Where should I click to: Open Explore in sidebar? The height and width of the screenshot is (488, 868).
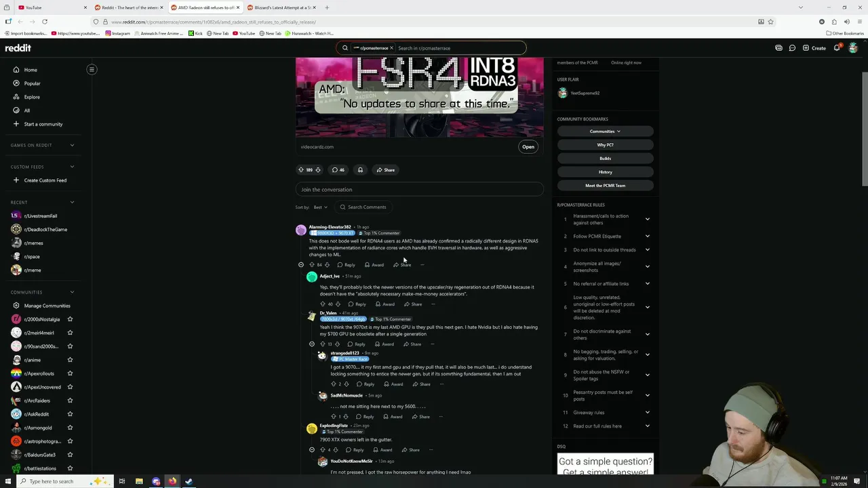[x=32, y=97]
